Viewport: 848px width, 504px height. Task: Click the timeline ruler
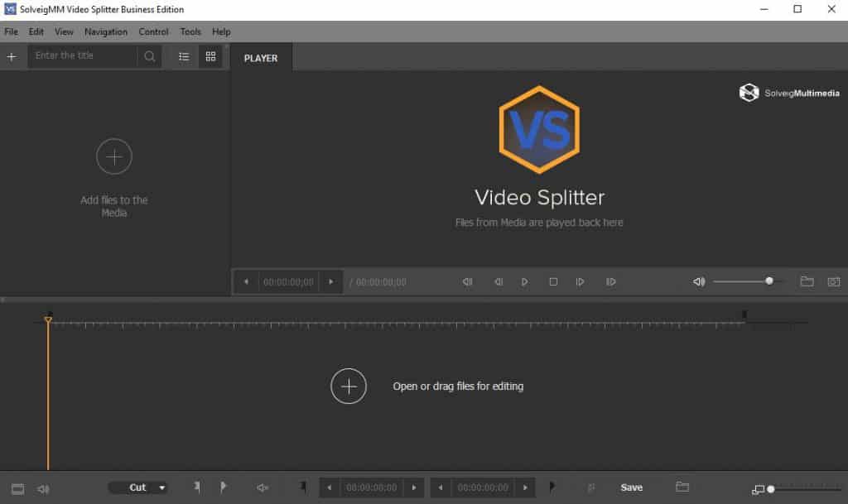(x=397, y=324)
